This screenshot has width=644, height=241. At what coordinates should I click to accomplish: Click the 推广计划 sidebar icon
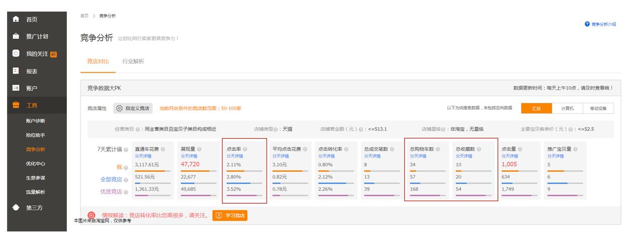tap(16, 36)
